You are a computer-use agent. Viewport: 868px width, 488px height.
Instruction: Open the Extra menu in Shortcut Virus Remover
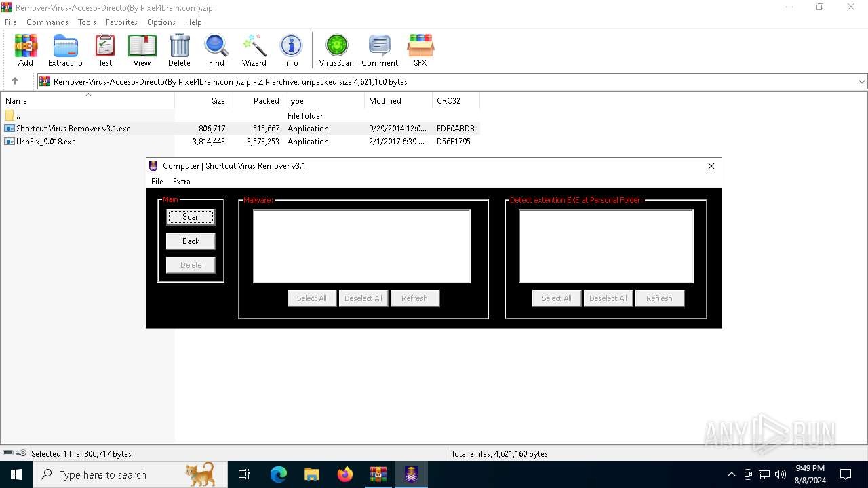[x=182, y=182]
